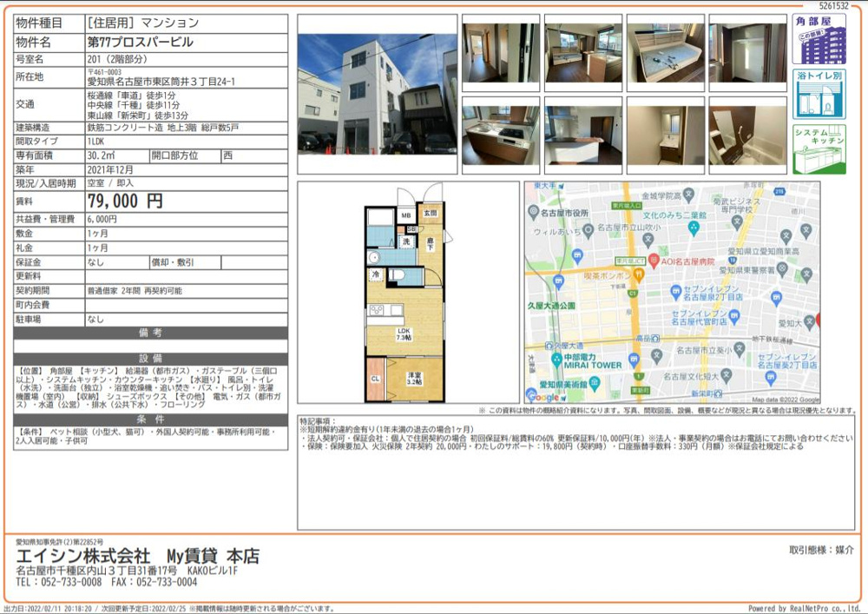Click the 備考 section header

click(150, 333)
